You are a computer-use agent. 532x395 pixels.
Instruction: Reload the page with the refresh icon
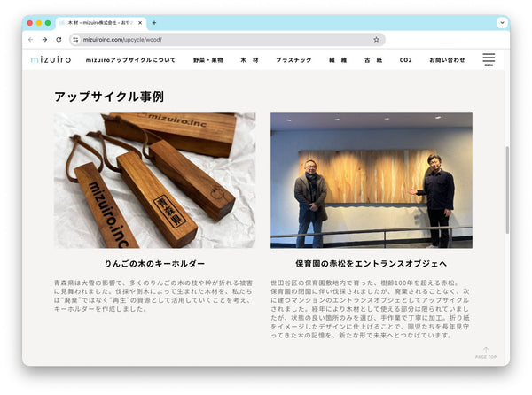[x=59, y=40]
